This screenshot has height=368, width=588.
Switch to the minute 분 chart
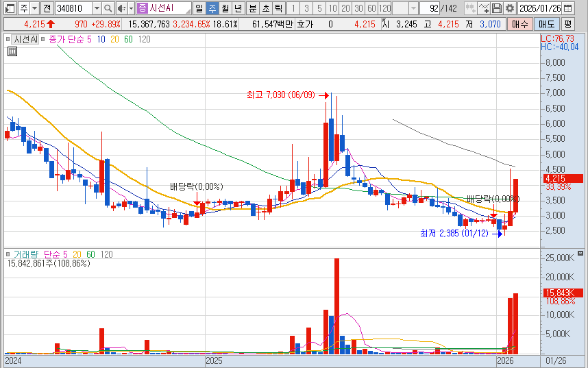pyautogui.click(x=253, y=8)
